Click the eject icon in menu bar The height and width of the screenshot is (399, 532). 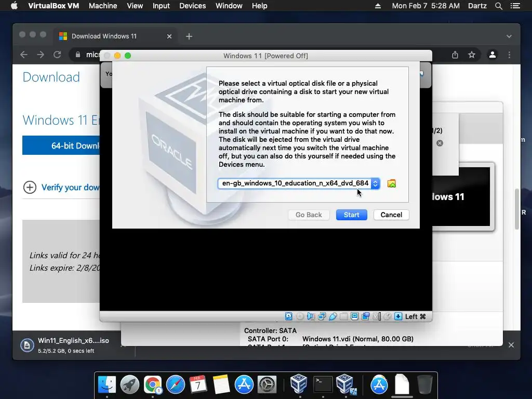click(378, 6)
